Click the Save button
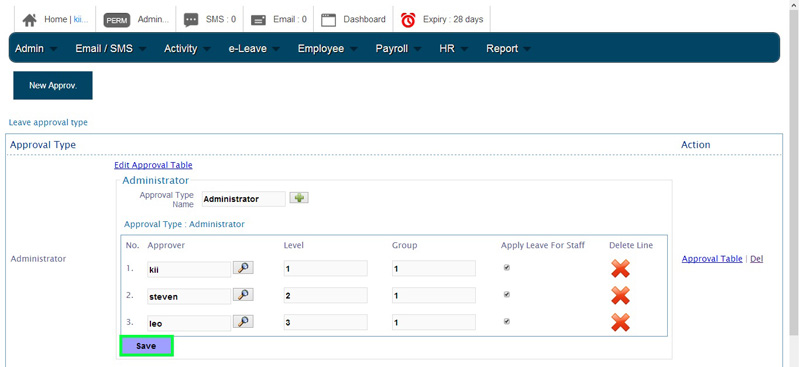Viewport: 800px width, 367px height. pos(146,346)
